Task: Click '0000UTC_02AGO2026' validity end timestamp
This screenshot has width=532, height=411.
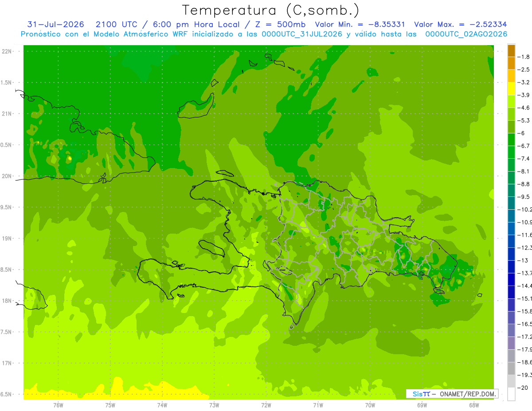Action: (466, 34)
